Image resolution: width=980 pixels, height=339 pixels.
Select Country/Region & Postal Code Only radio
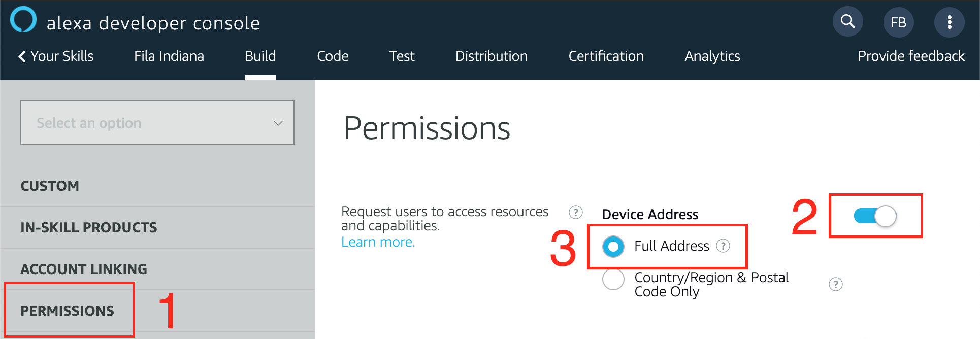(x=613, y=280)
